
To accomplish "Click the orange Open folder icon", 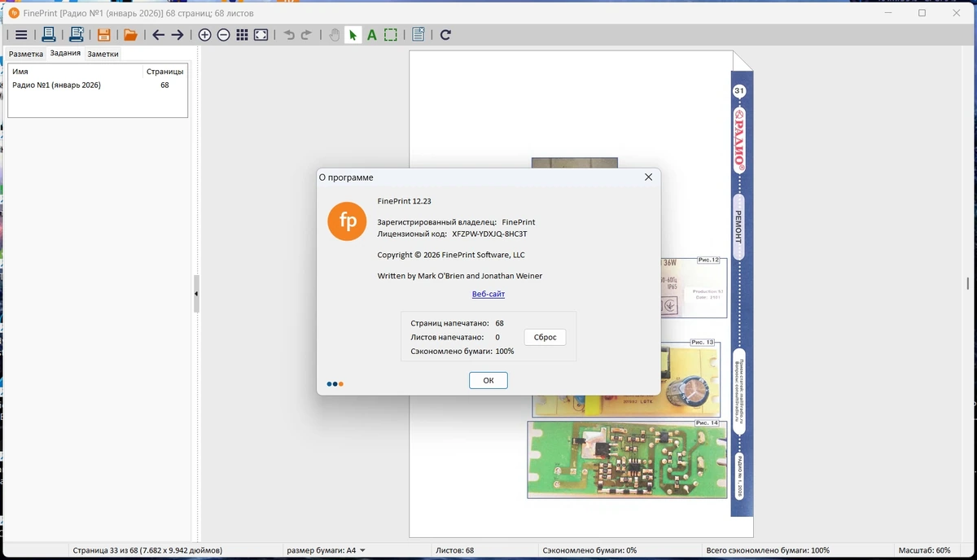I will 130,35.
